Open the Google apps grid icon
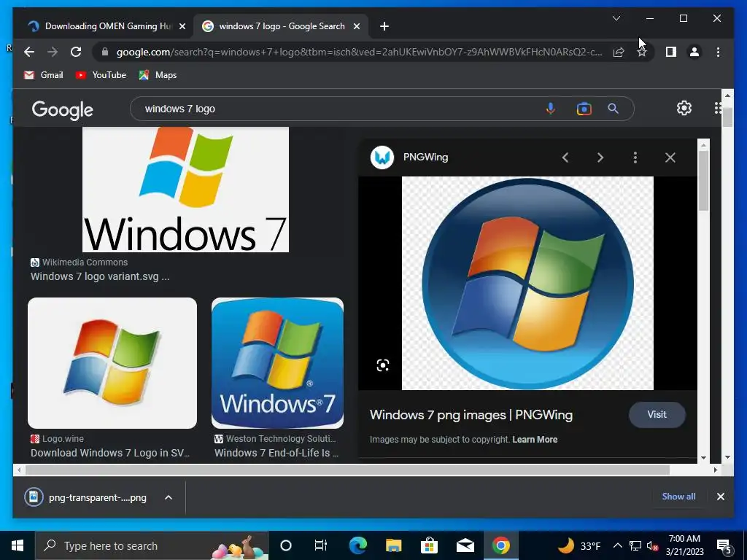Viewport: 747px width, 560px height. (718, 108)
